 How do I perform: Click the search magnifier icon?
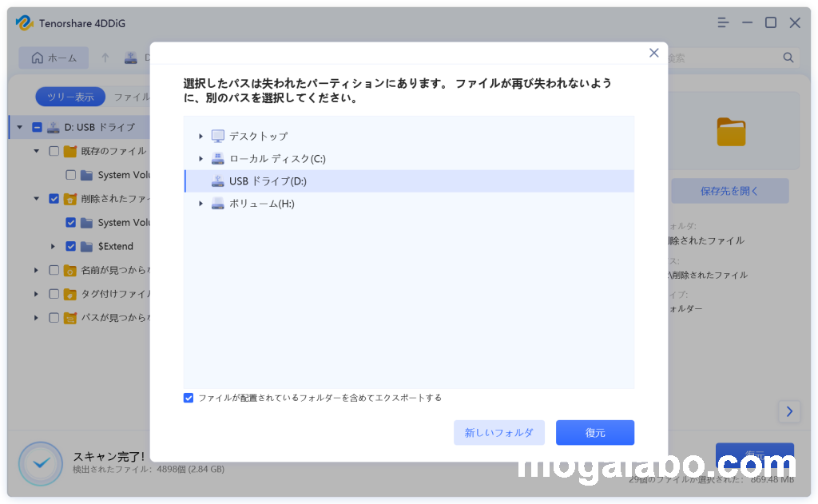point(788,58)
